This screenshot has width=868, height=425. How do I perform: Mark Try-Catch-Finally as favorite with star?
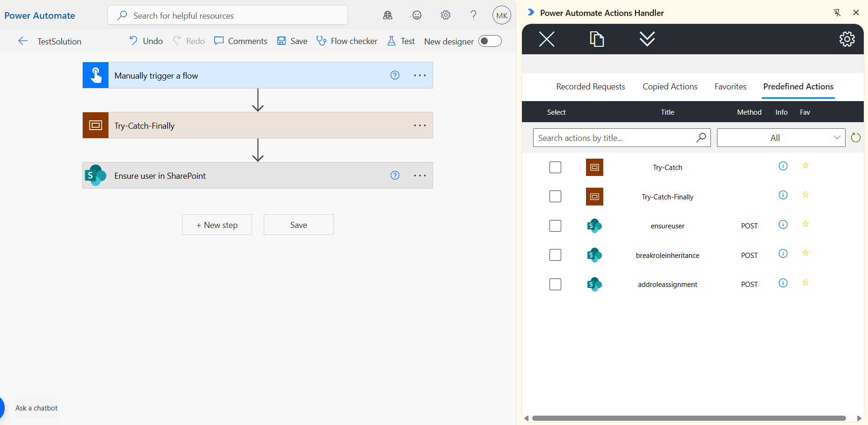pyautogui.click(x=805, y=195)
